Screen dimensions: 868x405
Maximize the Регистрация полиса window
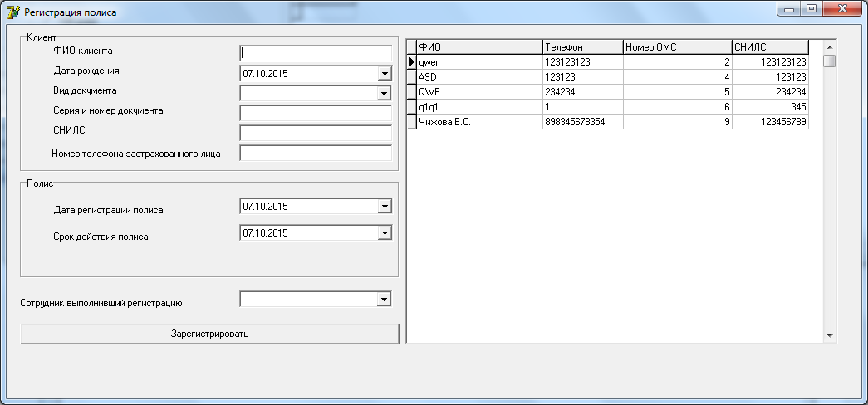tap(812, 9)
